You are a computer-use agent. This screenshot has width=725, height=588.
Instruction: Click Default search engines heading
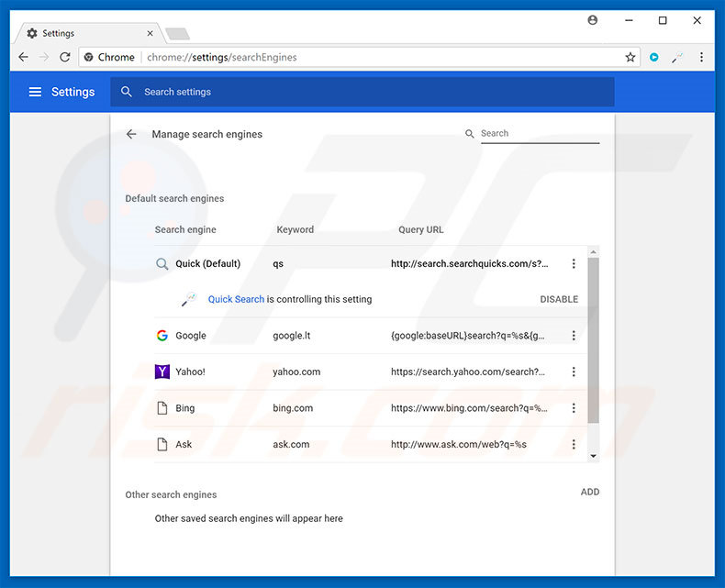coord(174,198)
